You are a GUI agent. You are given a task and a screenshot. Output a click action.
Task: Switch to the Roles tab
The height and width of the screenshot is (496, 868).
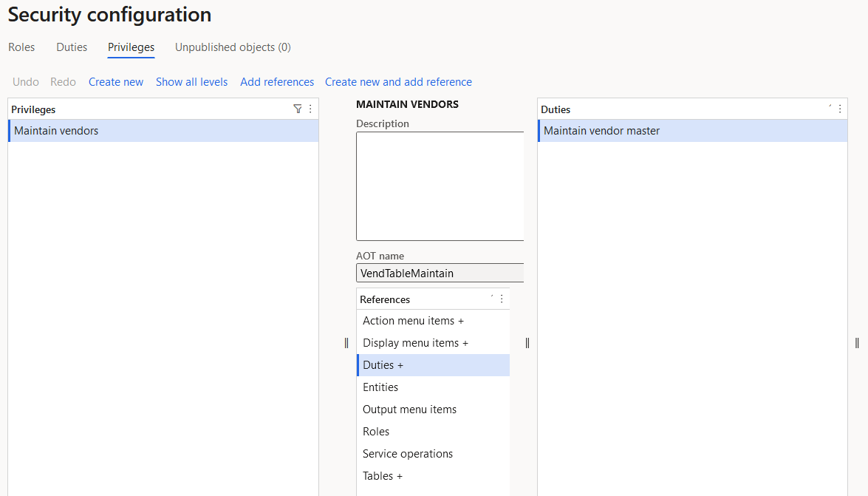pyautogui.click(x=21, y=47)
